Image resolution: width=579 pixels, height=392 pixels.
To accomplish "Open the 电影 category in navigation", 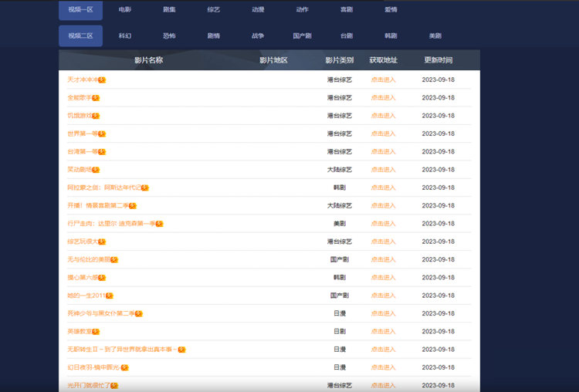I will coord(125,9).
